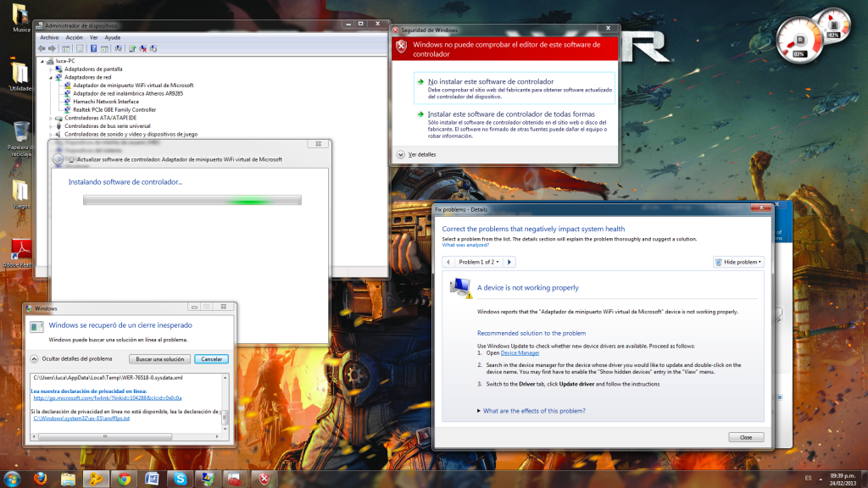Open the Ver menu in Device Manager
868x488 pixels.
click(x=93, y=37)
